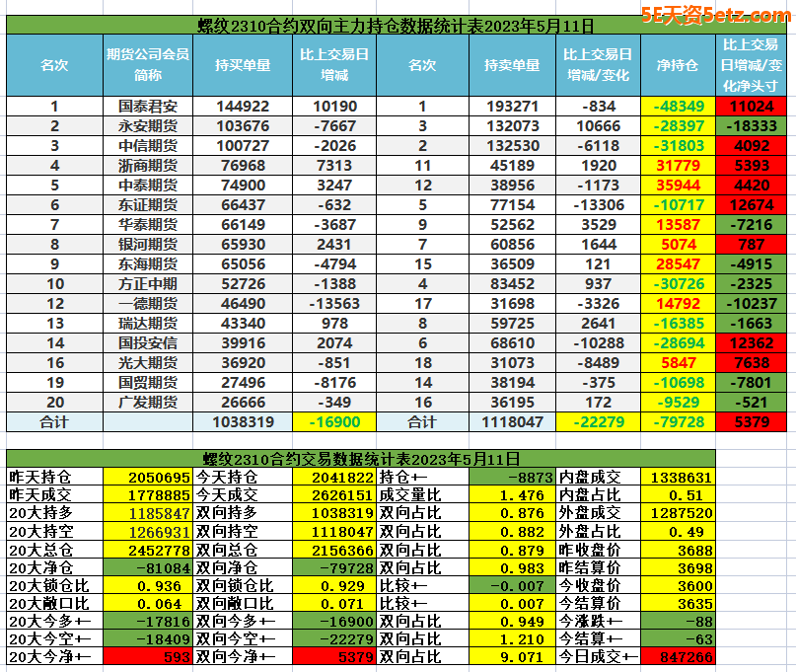Select the 中泰期货 cell

[148, 186]
